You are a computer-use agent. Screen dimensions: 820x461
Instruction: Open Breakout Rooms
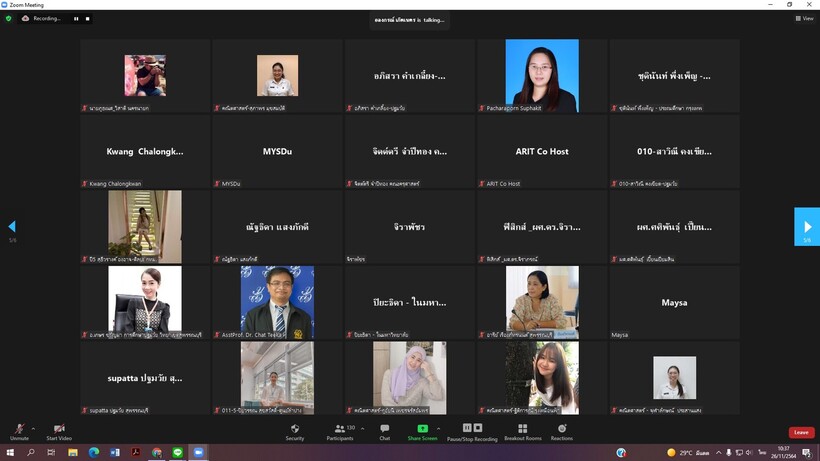point(522,430)
